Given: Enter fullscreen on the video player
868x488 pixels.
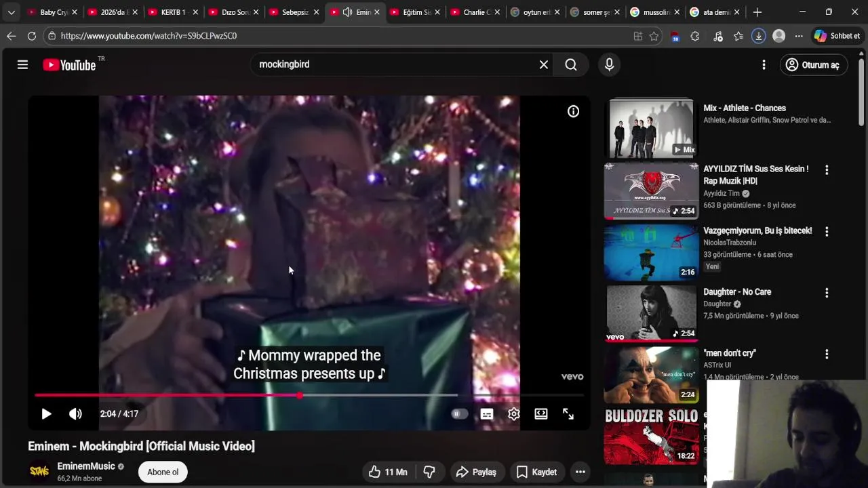Looking at the screenshot, I should [568, 413].
